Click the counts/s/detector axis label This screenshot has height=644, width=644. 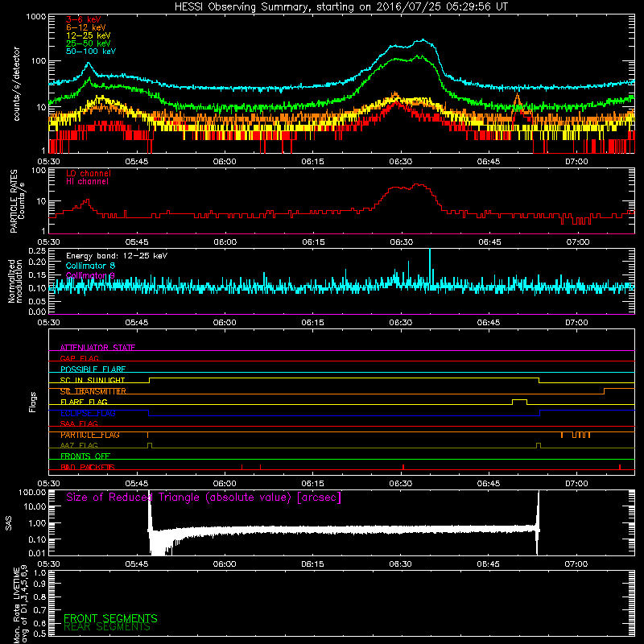point(16,84)
